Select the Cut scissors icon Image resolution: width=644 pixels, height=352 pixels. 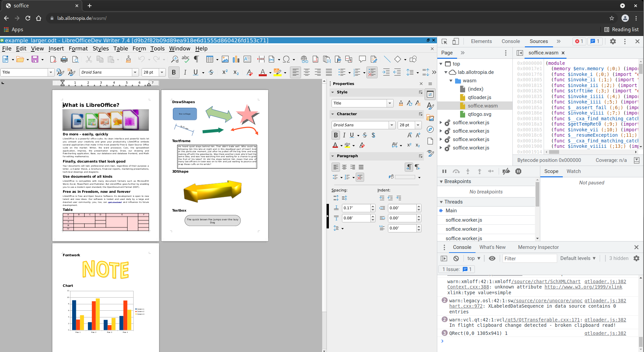(89, 59)
